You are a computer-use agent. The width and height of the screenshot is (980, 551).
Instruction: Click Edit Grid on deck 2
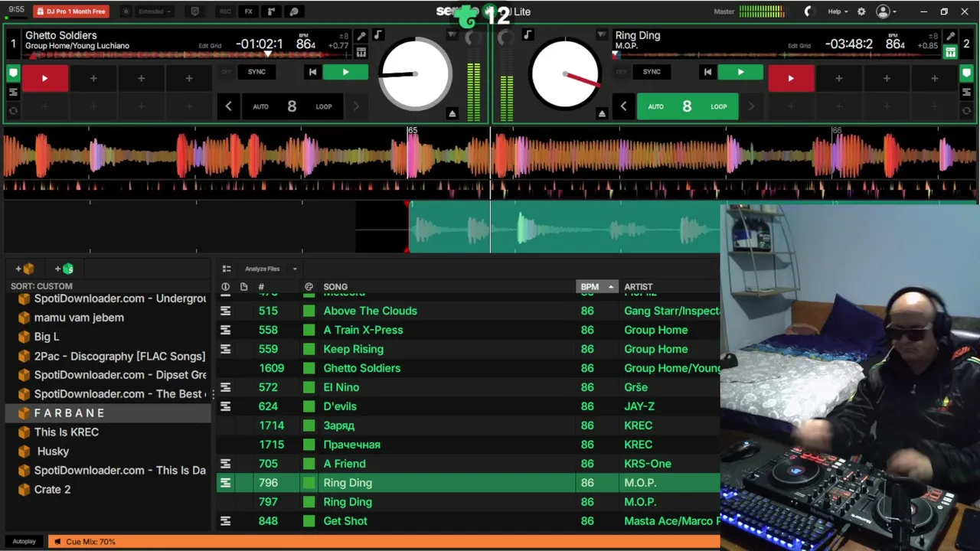click(x=799, y=46)
